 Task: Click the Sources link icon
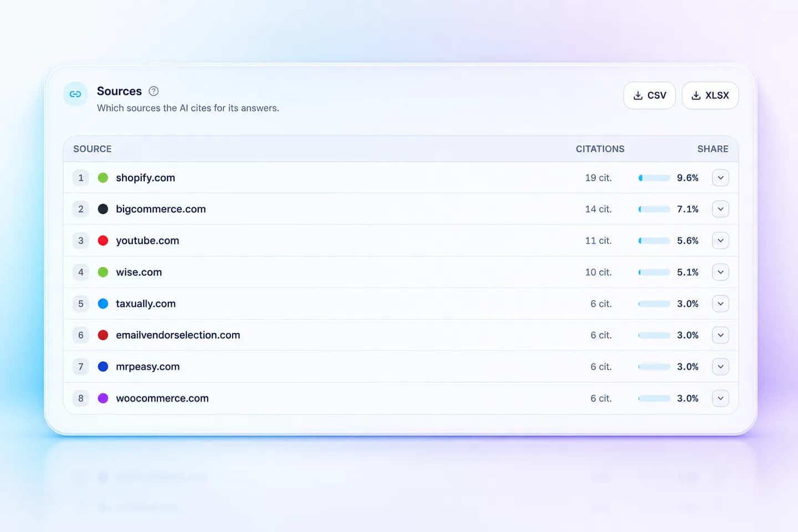[75, 94]
